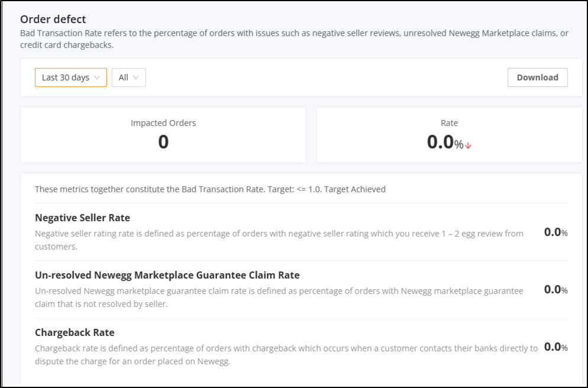
Task: Click the large 0.0% Rate figure
Action: click(445, 142)
